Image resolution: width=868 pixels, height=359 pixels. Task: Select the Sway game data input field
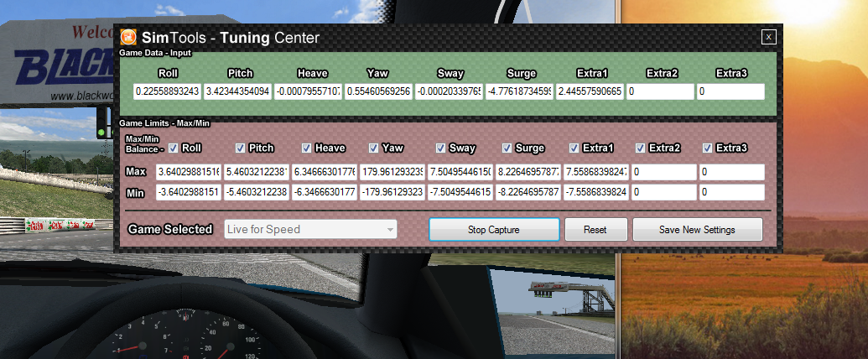click(449, 92)
